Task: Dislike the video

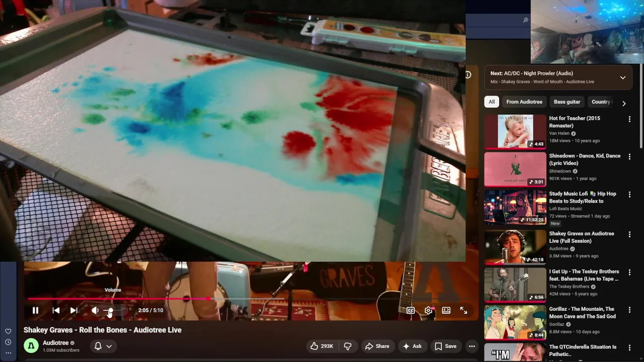Action: (x=348, y=346)
